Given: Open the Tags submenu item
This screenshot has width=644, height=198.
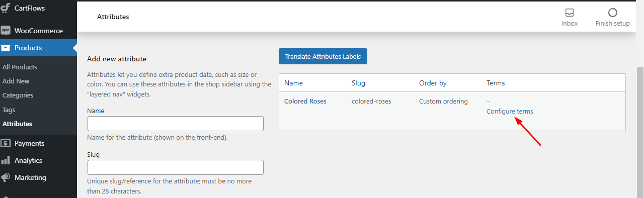Looking at the screenshot, I should click(x=9, y=110).
